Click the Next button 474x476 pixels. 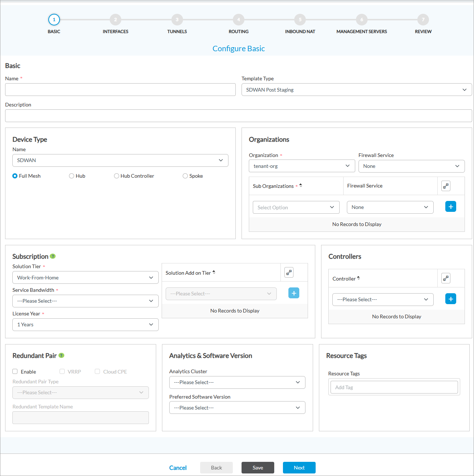coord(299,468)
